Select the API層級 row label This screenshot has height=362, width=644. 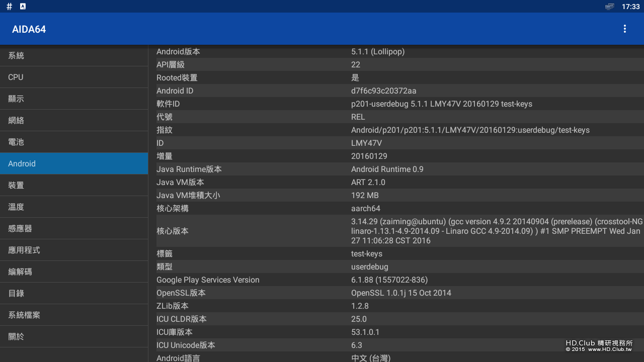pos(171,64)
